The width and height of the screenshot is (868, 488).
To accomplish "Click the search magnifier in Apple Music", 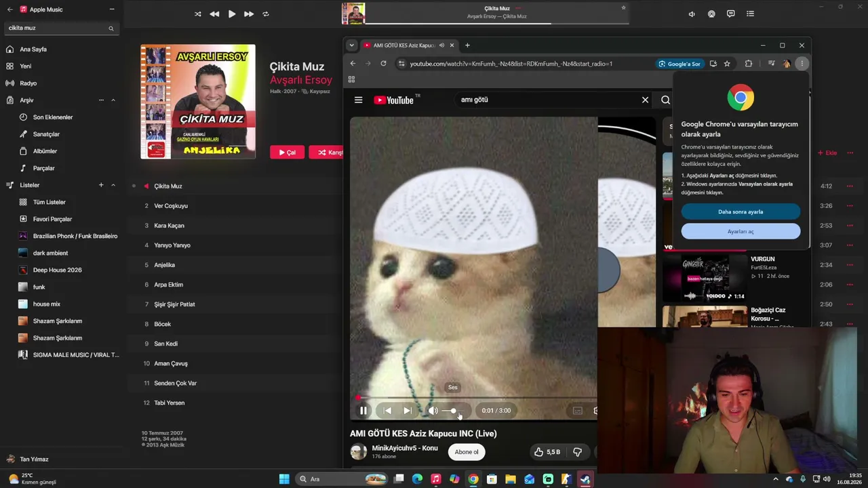I will pyautogui.click(x=111, y=28).
